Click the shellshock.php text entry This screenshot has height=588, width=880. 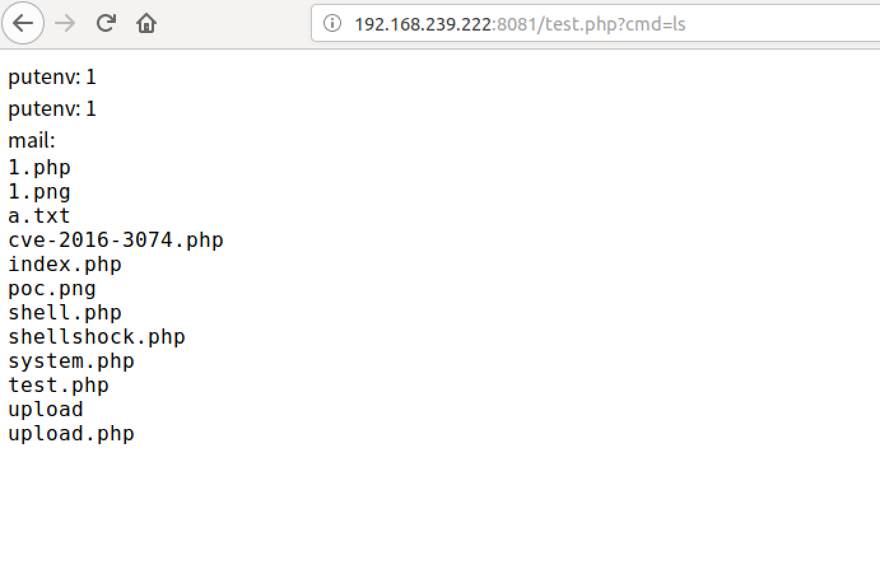pos(97,337)
